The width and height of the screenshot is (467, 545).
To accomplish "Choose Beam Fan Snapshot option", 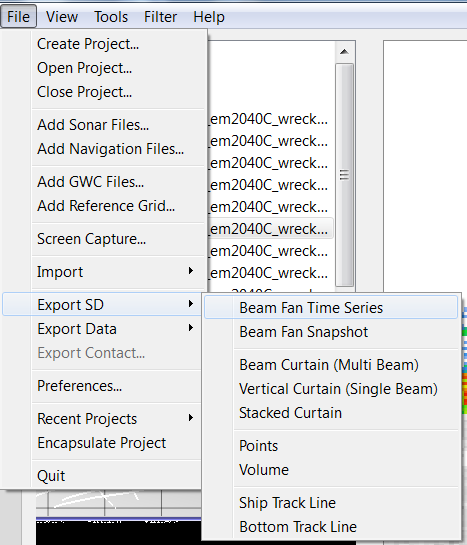I will pos(331,332).
